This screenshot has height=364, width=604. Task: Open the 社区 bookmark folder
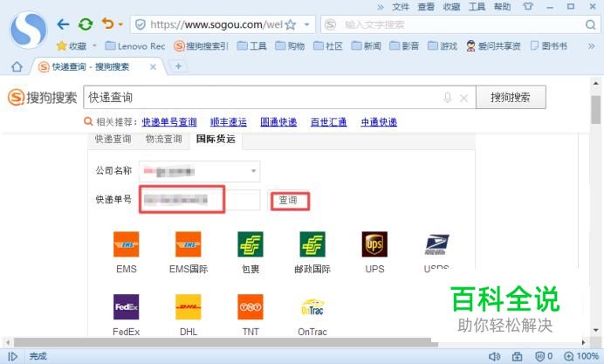point(328,46)
